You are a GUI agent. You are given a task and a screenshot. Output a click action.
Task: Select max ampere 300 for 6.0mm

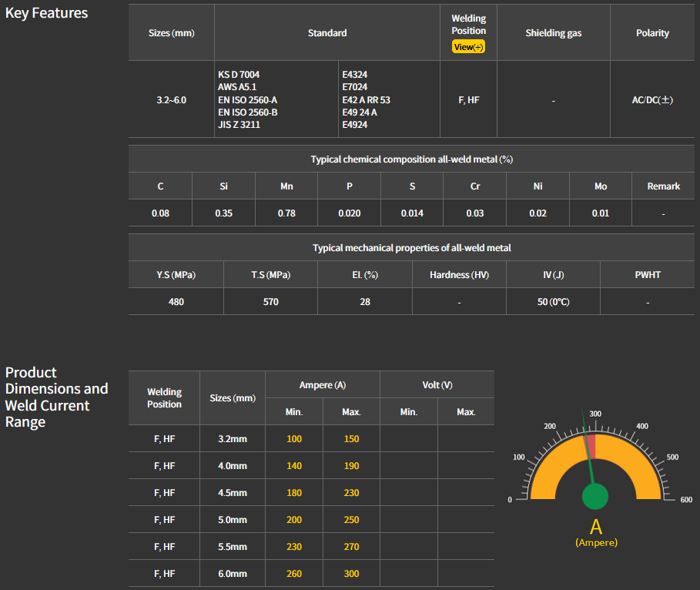click(351, 574)
